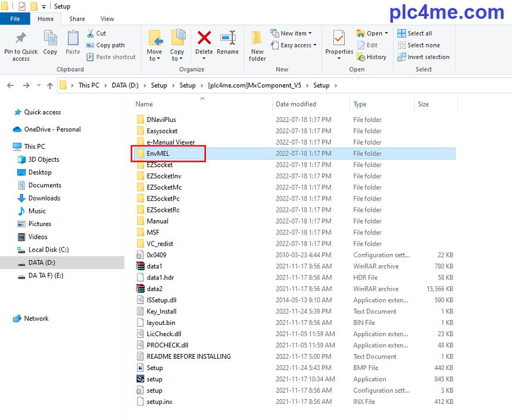512x420 pixels.
Task: Click the Paste icon in Clipboard group
Action: pos(73,43)
